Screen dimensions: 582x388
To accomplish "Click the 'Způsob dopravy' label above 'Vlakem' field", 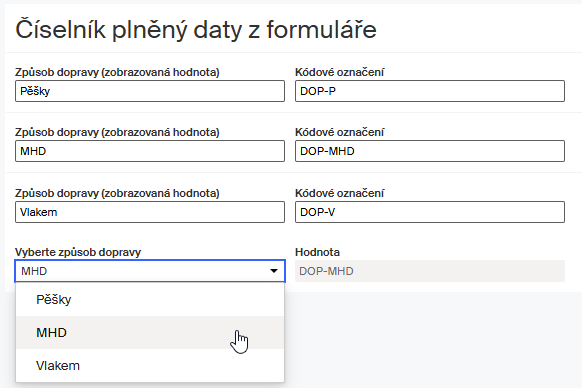I will coord(117,193).
